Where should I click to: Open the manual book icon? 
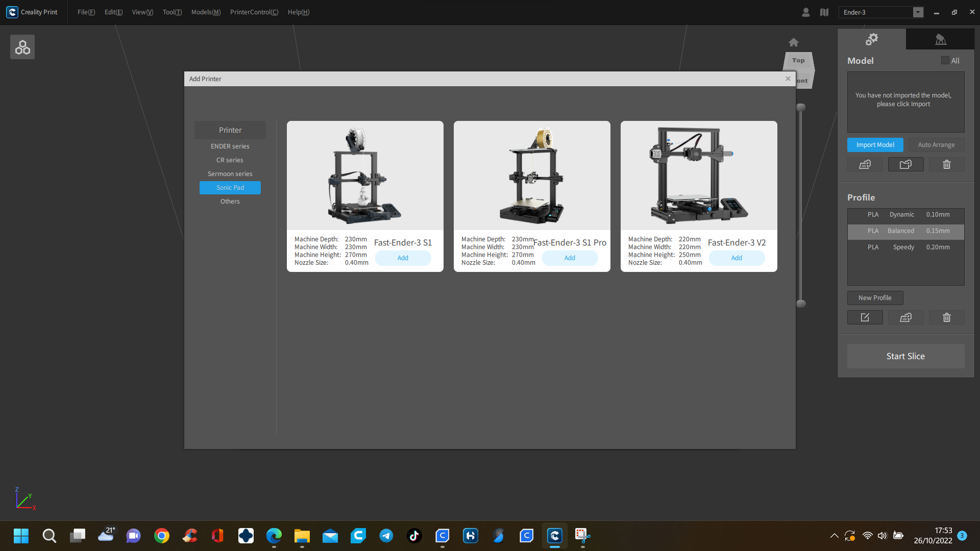tap(824, 12)
